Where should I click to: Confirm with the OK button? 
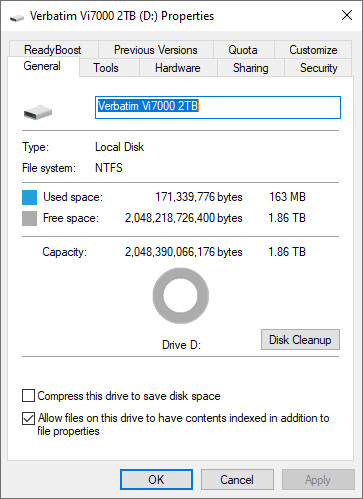pos(156,480)
